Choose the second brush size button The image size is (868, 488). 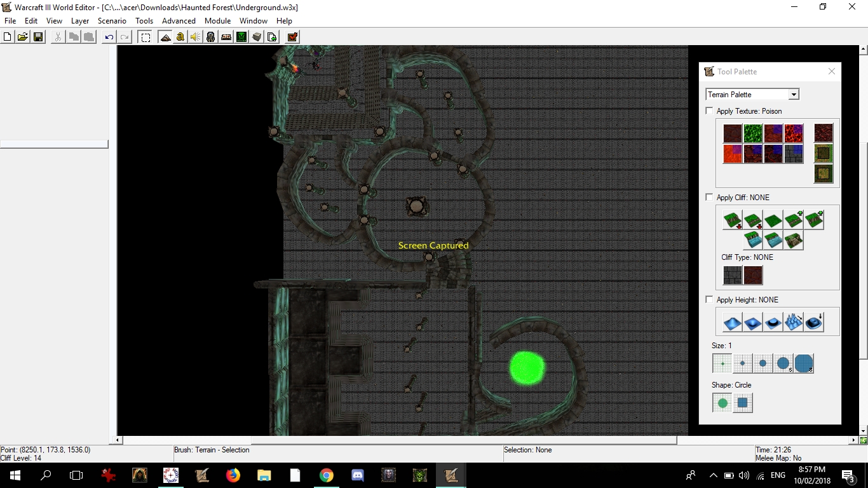click(743, 363)
